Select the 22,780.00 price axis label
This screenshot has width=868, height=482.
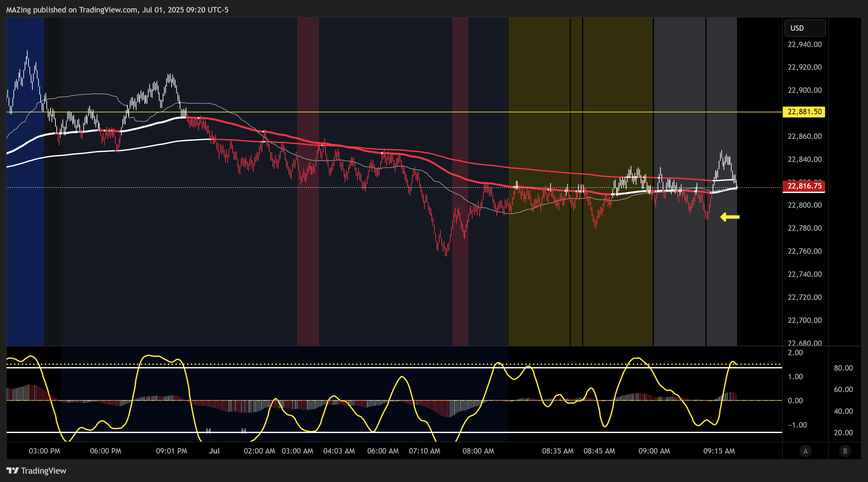[x=805, y=228]
